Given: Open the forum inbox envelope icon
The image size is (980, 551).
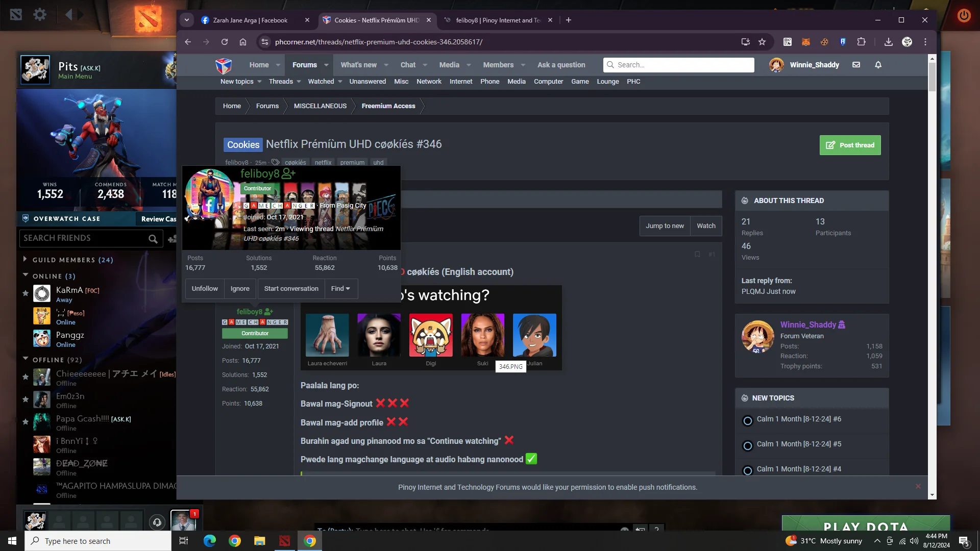Looking at the screenshot, I should 856,65.
